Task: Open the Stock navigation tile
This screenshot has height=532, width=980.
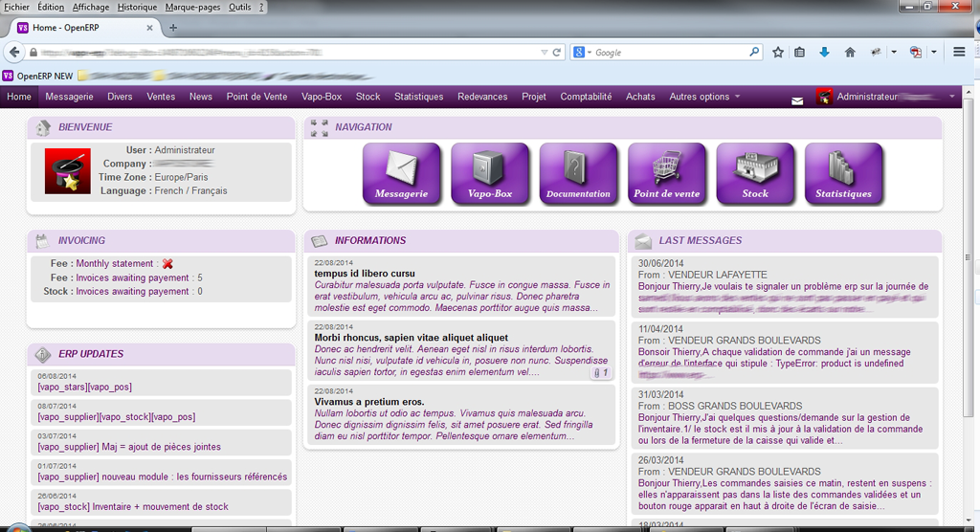Action: [x=755, y=173]
